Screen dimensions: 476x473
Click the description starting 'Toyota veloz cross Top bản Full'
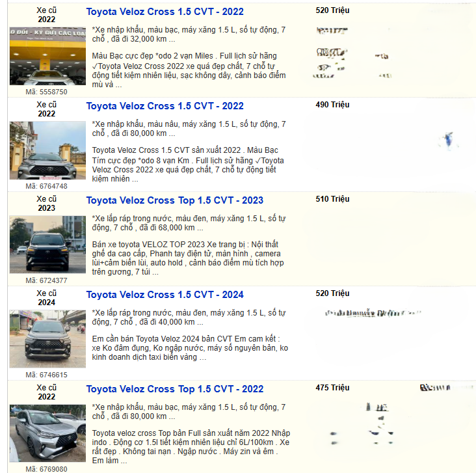point(191,447)
